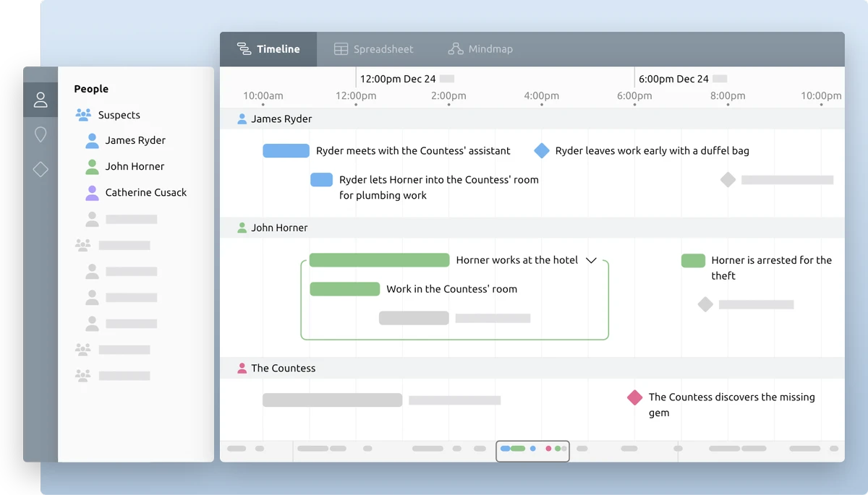Select the Ryder leaves work early diamond marker

(x=542, y=150)
